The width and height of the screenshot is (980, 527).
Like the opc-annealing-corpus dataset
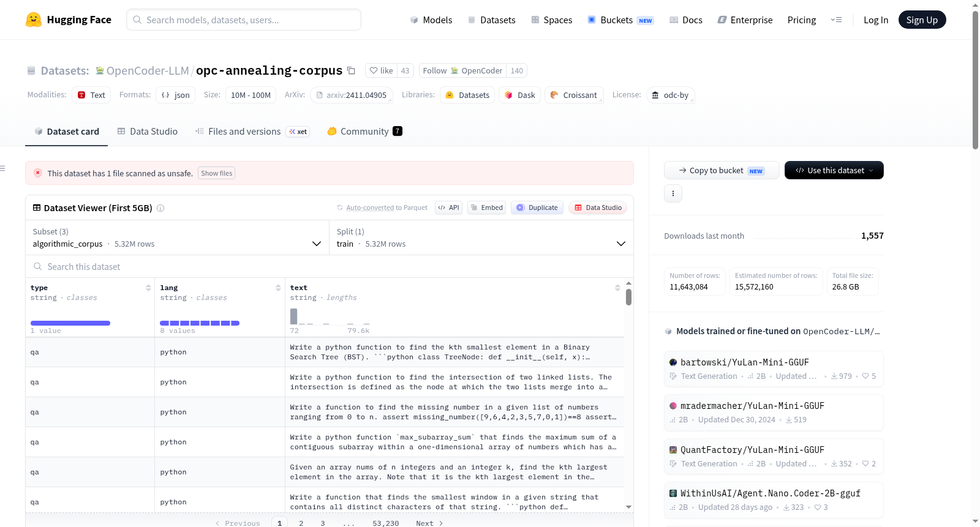(381, 70)
